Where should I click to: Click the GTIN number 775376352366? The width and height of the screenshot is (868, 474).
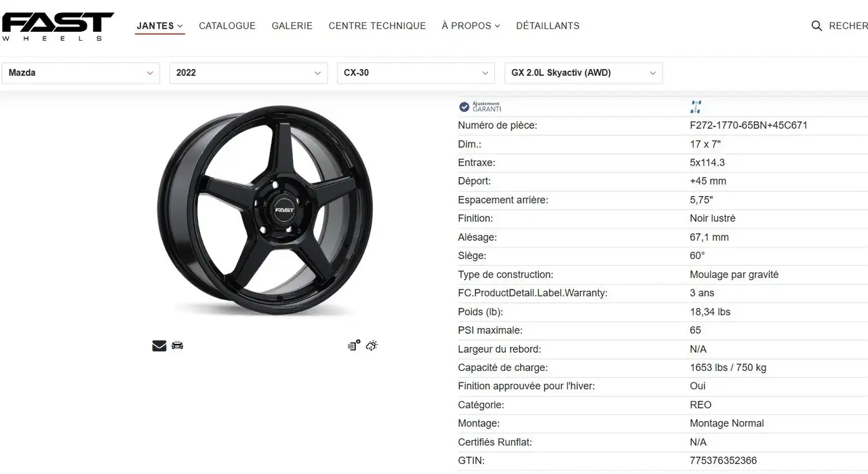coord(723,460)
